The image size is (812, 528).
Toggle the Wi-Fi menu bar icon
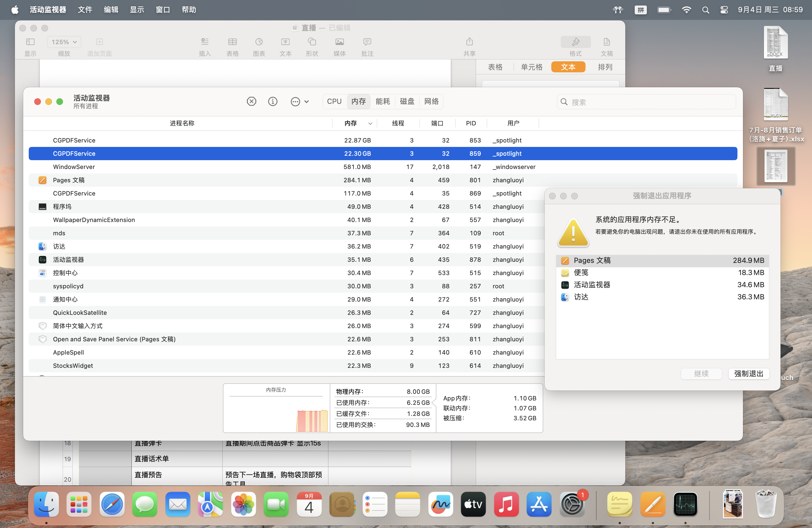click(686, 10)
